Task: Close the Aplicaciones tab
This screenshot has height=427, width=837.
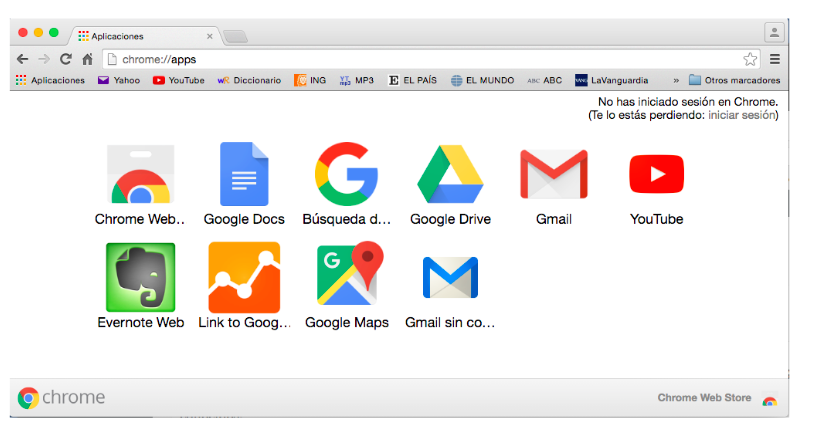Action: click(x=210, y=36)
